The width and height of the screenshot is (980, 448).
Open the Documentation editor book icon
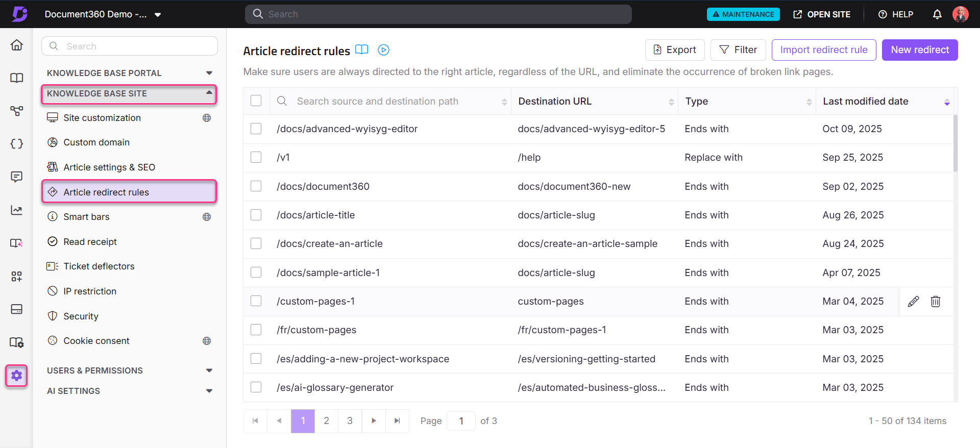click(x=17, y=78)
